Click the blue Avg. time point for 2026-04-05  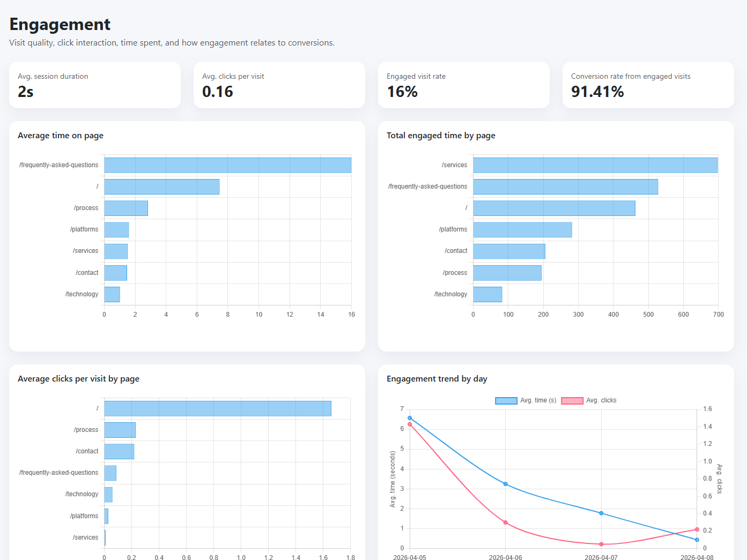[410, 418]
